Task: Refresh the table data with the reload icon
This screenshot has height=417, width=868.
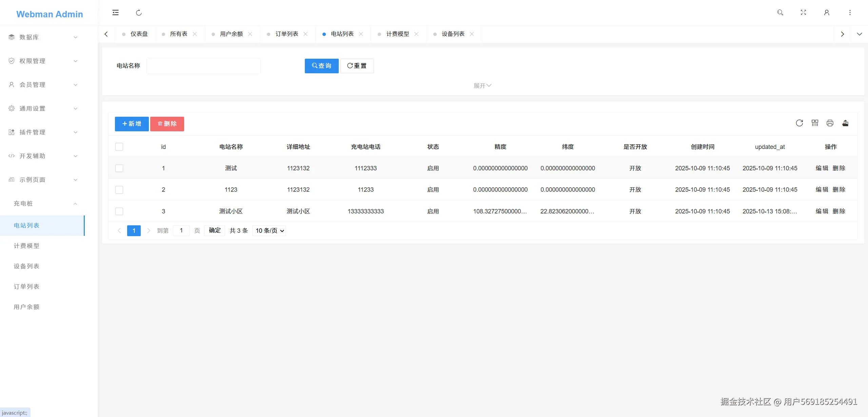Action: pos(800,123)
